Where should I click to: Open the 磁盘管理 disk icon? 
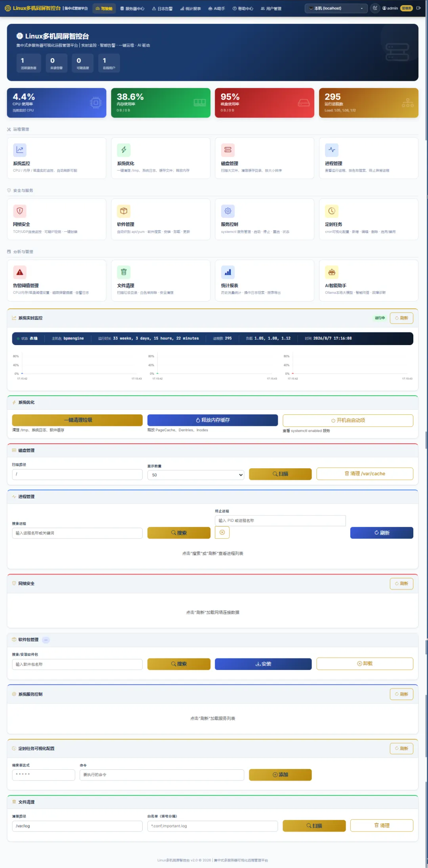[228, 150]
